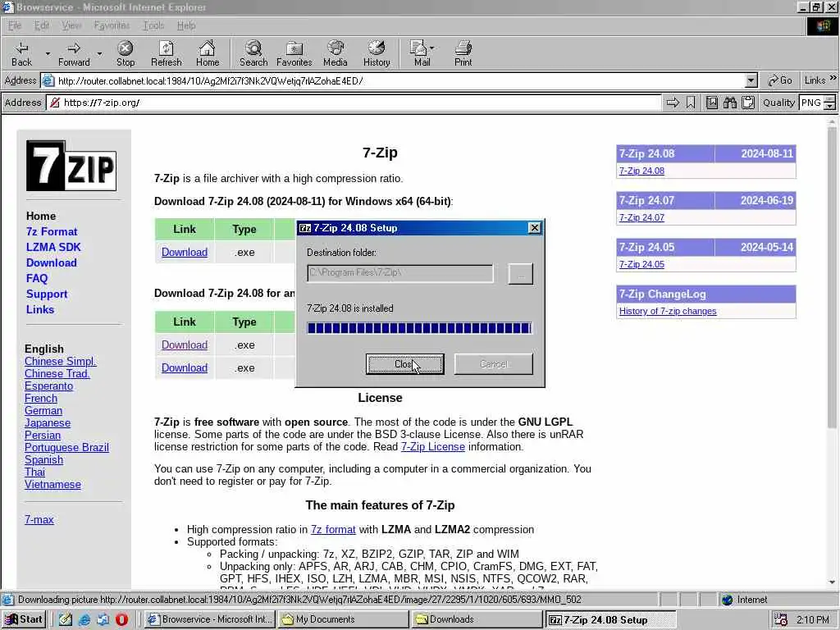Open the 7-Zip 24.07 release link
This screenshot has height=630, width=840.
pyautogui.click(x=641, y=217)
